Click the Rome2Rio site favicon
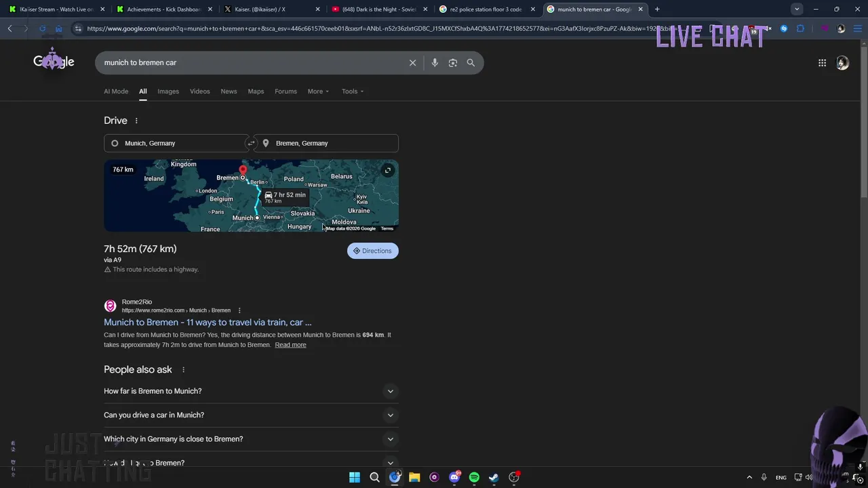Screen dimensions: 868x488 click(110, 306)
